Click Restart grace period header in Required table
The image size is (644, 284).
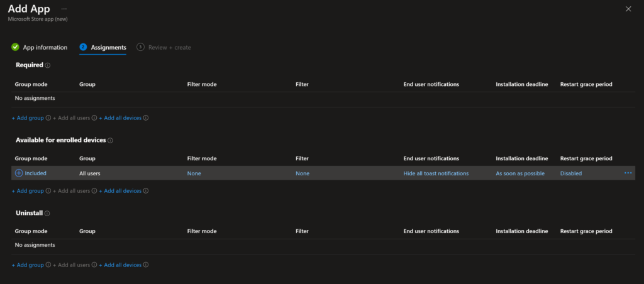click(586, 84)
